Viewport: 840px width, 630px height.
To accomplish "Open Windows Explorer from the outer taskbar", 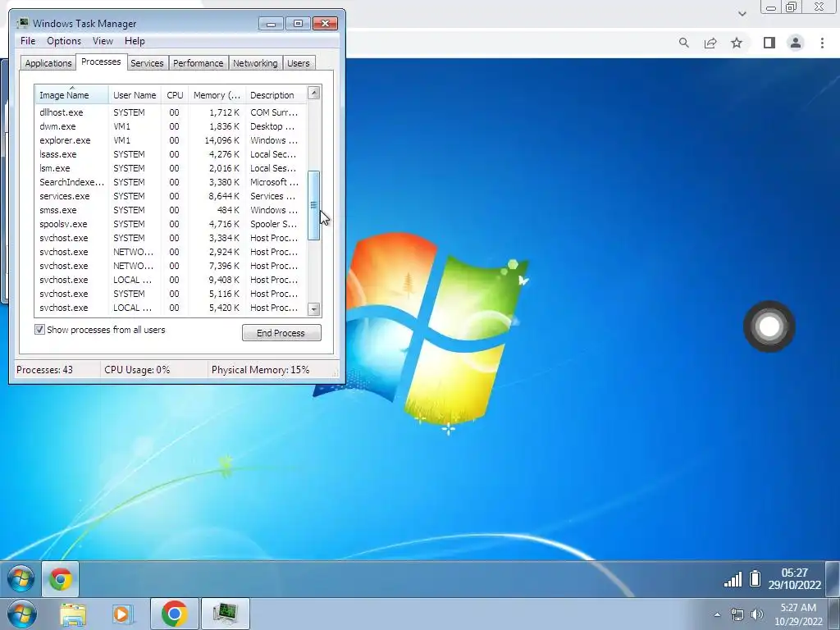I will 73,614.
